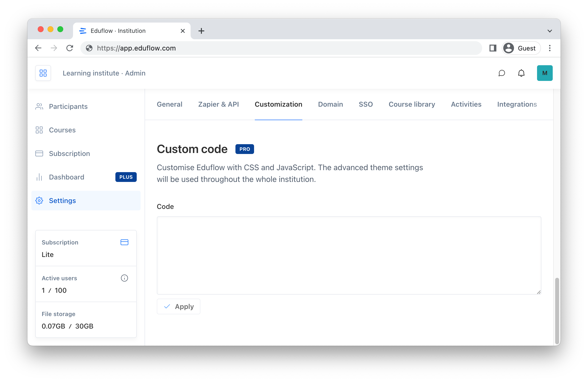588x382 pixels.
Task: Click the Settings gear icon in sidebar
Action: 39,201
